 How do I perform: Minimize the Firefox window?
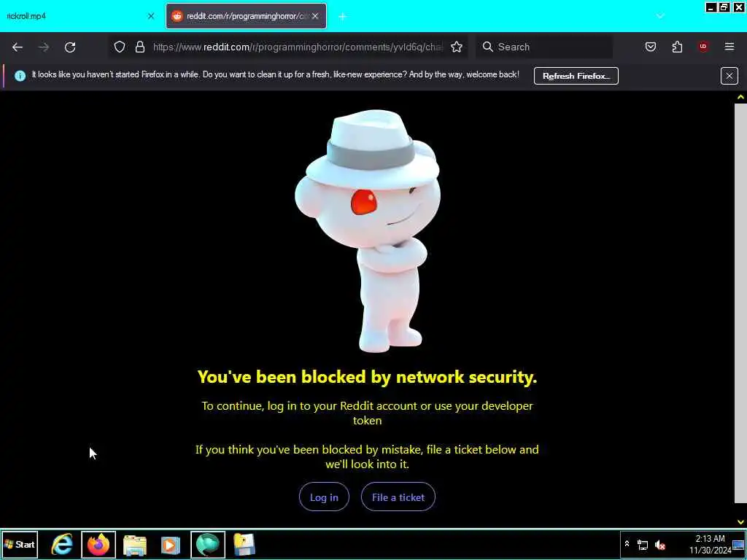(711, 7)
